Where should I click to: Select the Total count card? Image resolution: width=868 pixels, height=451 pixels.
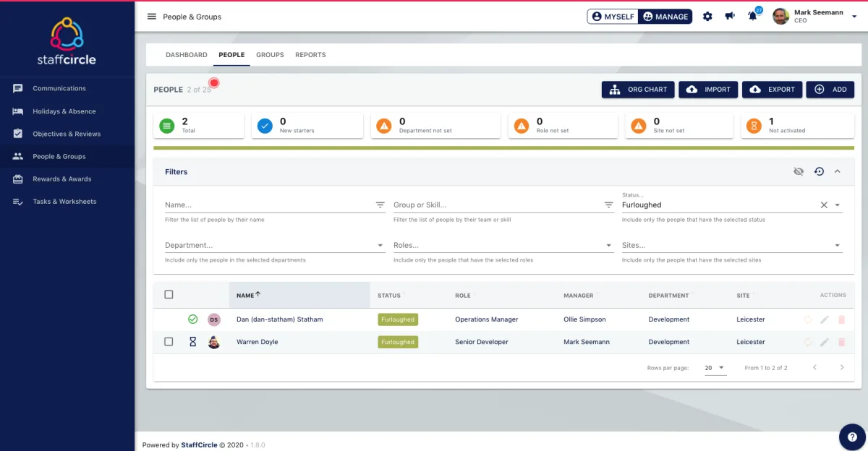(x=199, y=126)
